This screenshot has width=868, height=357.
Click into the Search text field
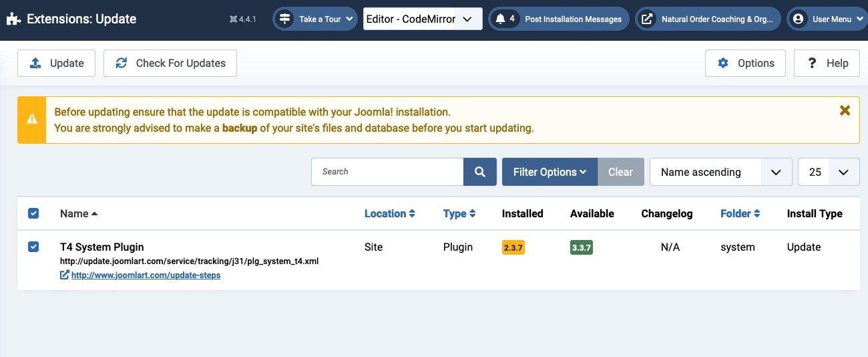(387, 172)
